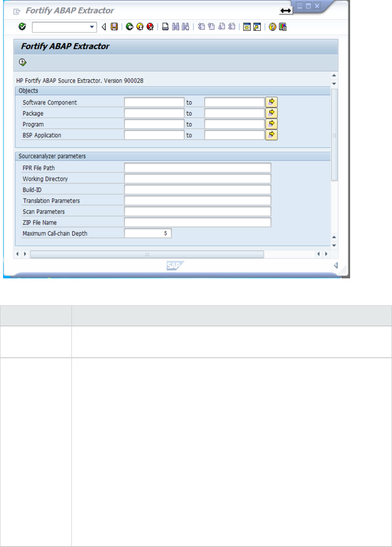Open the command field dropdown arrow
This screenshot has width=392, height=547.
pyautogui.click(x=92, y=27)
